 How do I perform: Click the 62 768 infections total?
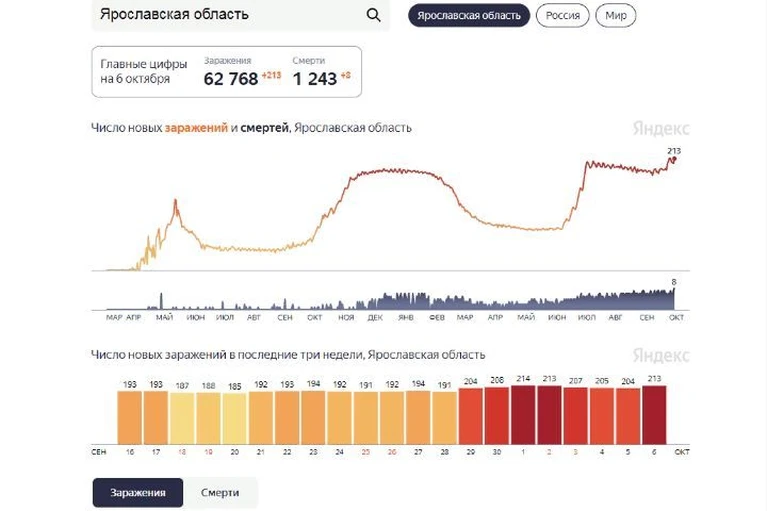231,79
